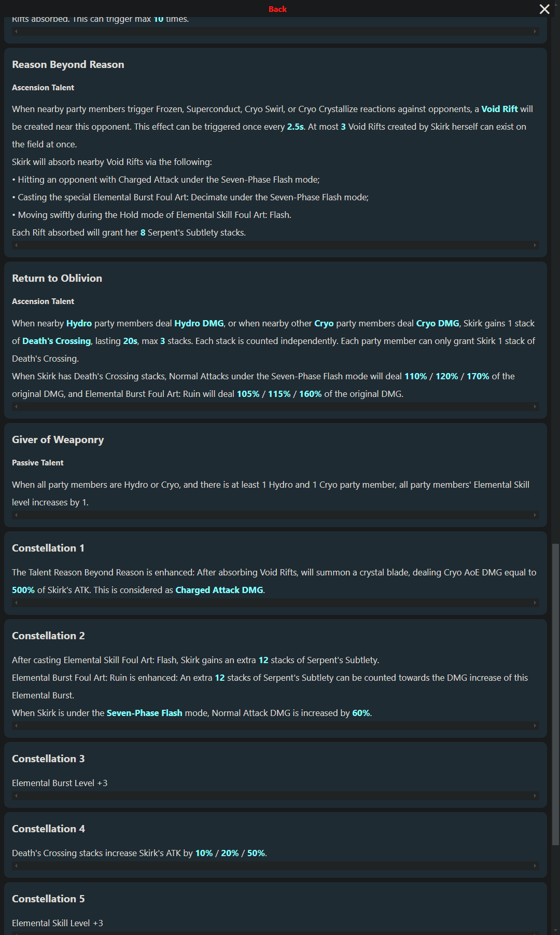Close the talent details overlay
The height and width of the screenshot is (935, 560).
(x=544, y=9)
